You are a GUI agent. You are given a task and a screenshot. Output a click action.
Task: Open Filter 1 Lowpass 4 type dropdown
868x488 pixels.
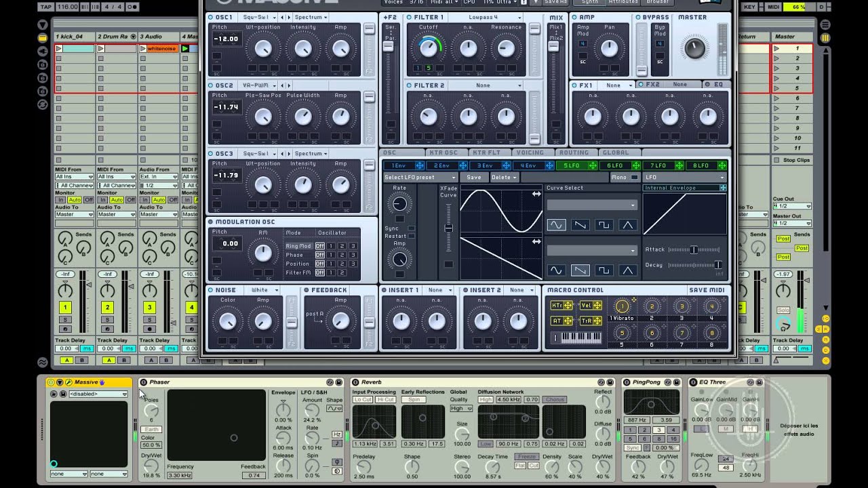point(487,18)
